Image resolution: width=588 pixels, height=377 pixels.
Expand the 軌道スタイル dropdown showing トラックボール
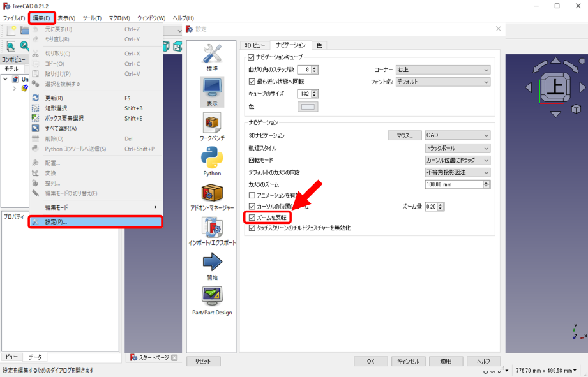tap(457, 148)
